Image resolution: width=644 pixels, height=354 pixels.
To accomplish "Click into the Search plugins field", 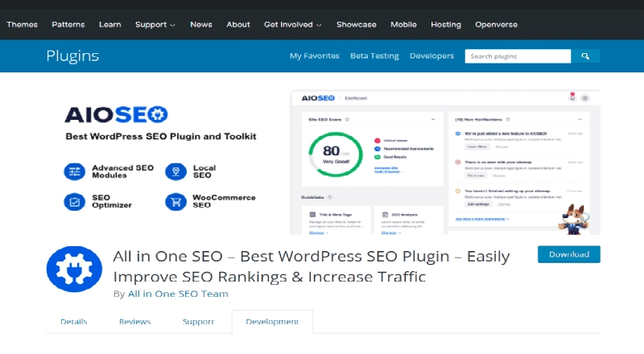I will tap(518, 56).
